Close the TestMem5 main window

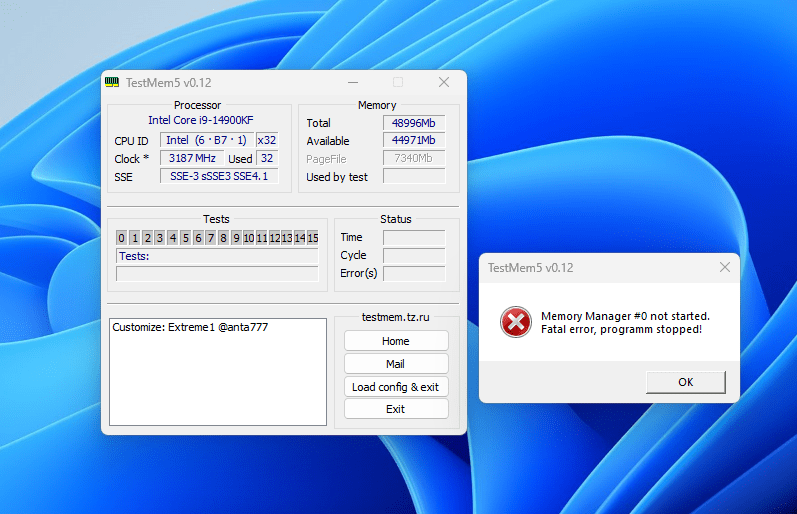(444, 82)
